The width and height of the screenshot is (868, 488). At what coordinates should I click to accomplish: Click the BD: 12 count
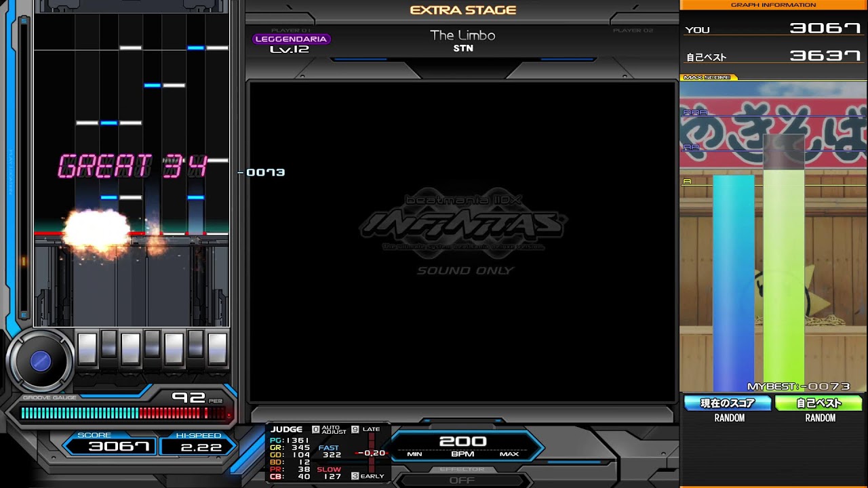(x=290, y=462)
